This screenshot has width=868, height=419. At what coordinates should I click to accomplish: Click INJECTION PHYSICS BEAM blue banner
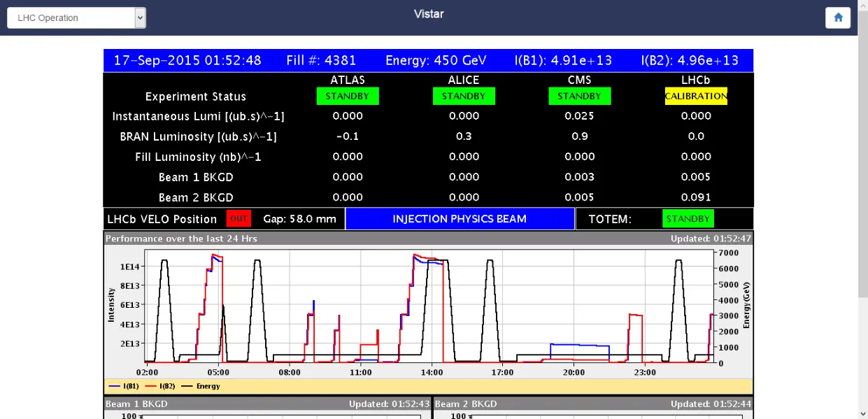point(460,219)
